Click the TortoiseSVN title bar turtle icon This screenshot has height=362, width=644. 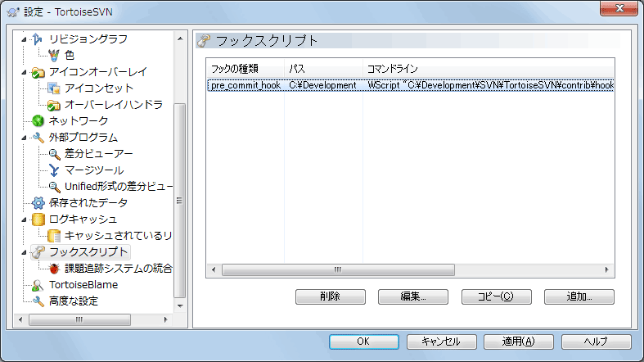click(13, 12)
